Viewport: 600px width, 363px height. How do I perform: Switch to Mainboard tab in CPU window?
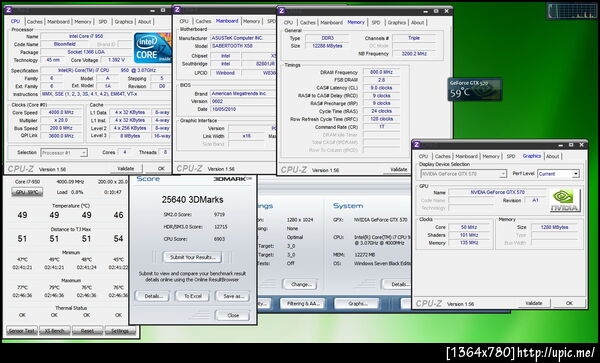[x=59, y=22]
